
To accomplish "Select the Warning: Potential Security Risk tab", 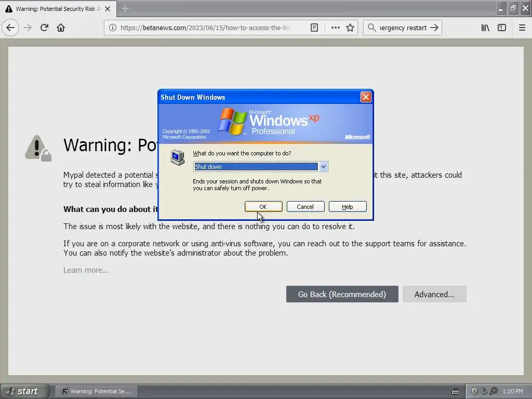I will coord(58,9).
